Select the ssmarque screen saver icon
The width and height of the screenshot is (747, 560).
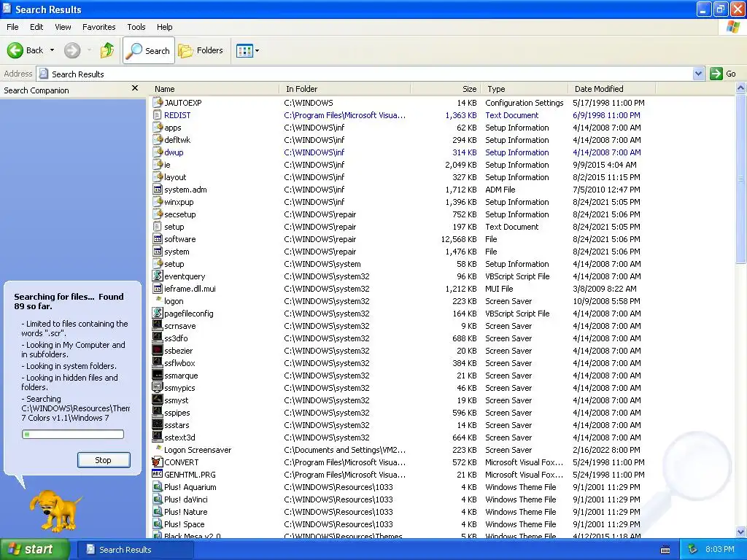(x=158, y=375)
